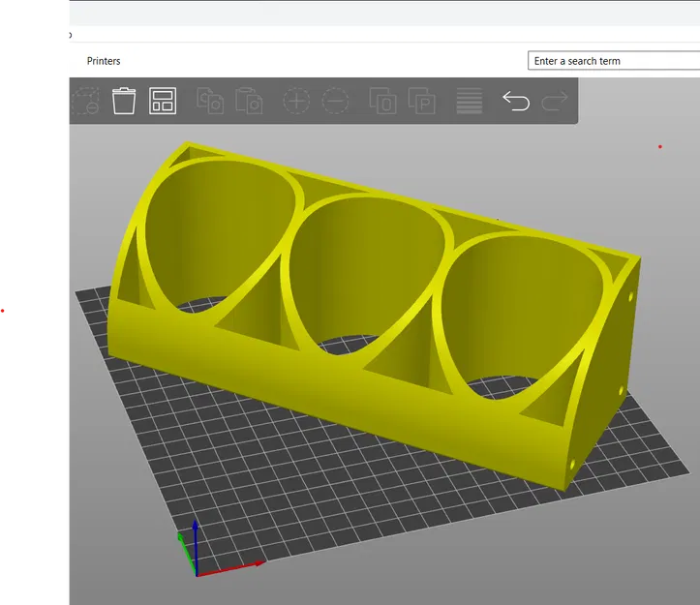Click the Add instance plus circle icon
The image size is (700, 605).
point(296,101)
